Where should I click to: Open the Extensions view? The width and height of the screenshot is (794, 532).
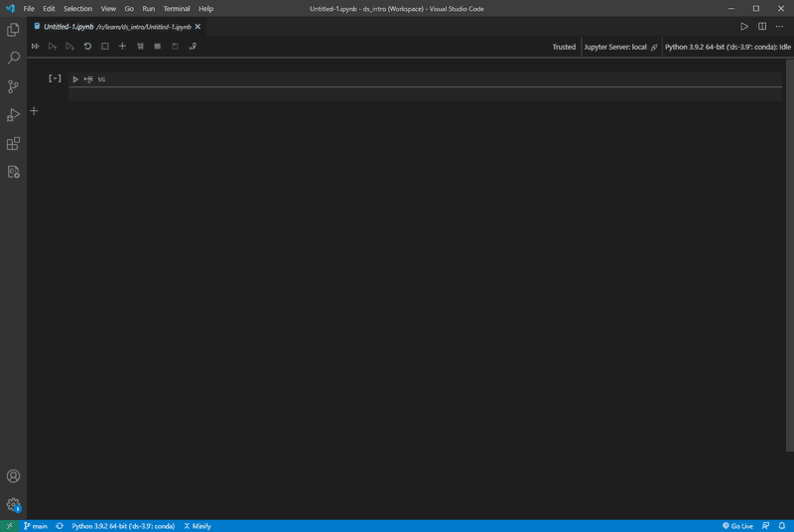(13, 143)
